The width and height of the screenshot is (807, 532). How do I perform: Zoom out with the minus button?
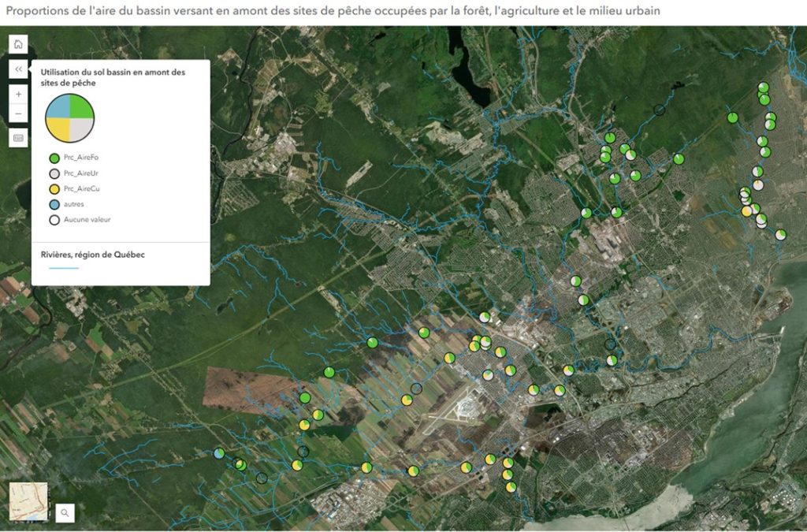pyautogui.click(x=18, y=114)
